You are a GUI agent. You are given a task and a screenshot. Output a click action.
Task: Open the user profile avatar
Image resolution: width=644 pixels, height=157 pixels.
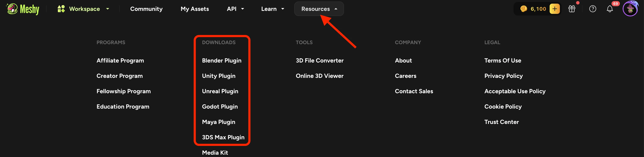[x=630, y=9]
